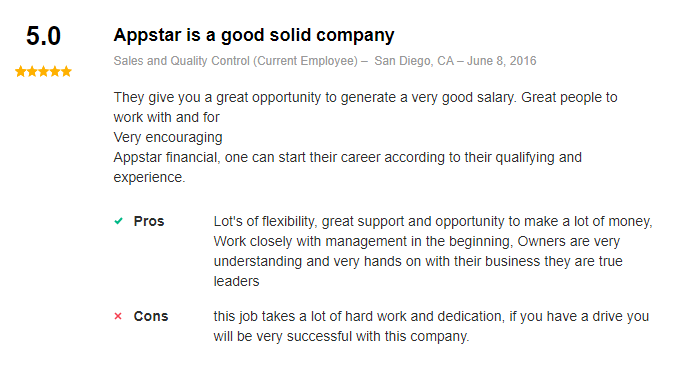This screenshot has width=688, height=374.
Task: Click the 'Sales and Quality Control' job title
Action: tap(182, 61)
